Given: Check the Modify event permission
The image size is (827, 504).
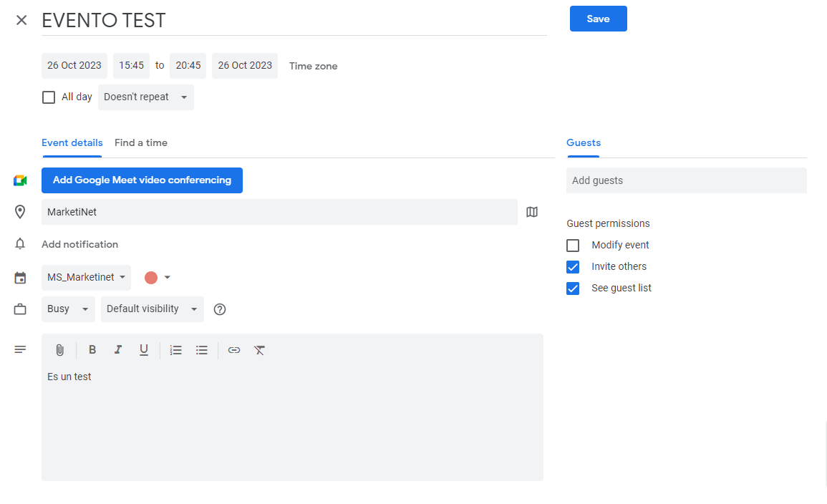Looking at the screenshot, I should point(573,246).
